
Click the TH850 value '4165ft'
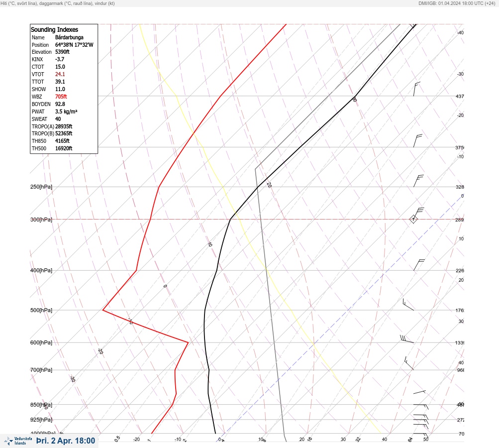62,141
